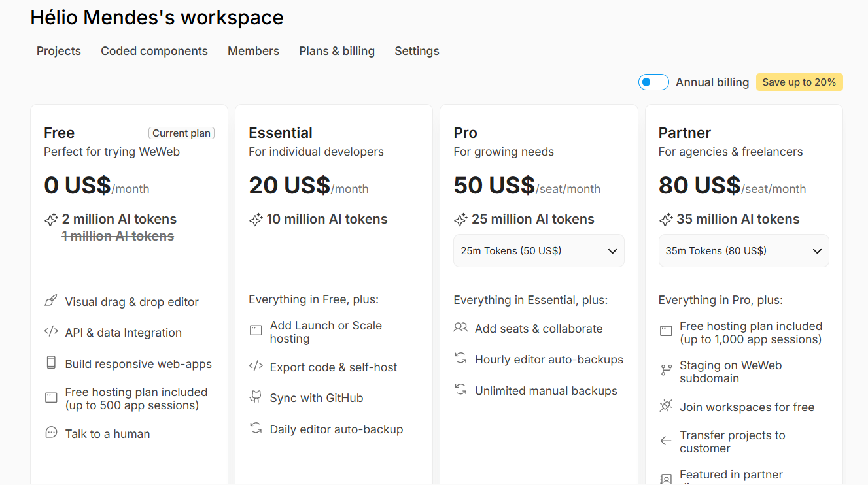Image resolution: width=868 pixels, height=485 pixels.
Task: Open the Projects tab
Action: click(59, 51)
